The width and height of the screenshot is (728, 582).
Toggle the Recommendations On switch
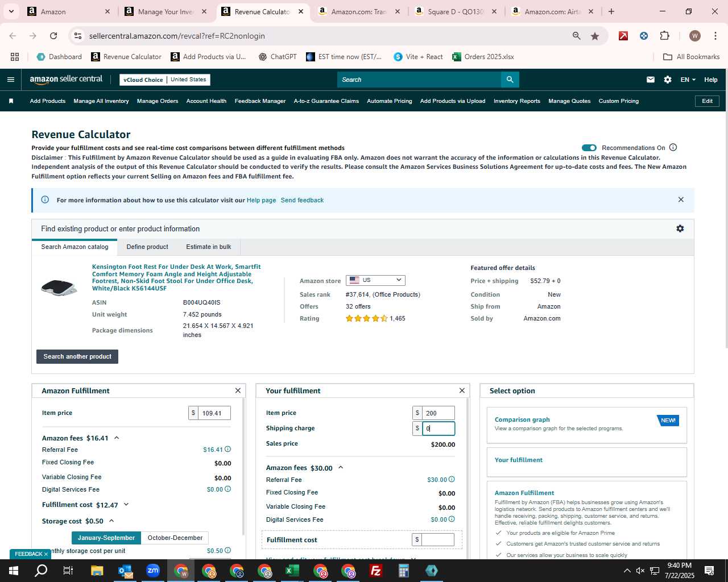(x=589, y=148)
